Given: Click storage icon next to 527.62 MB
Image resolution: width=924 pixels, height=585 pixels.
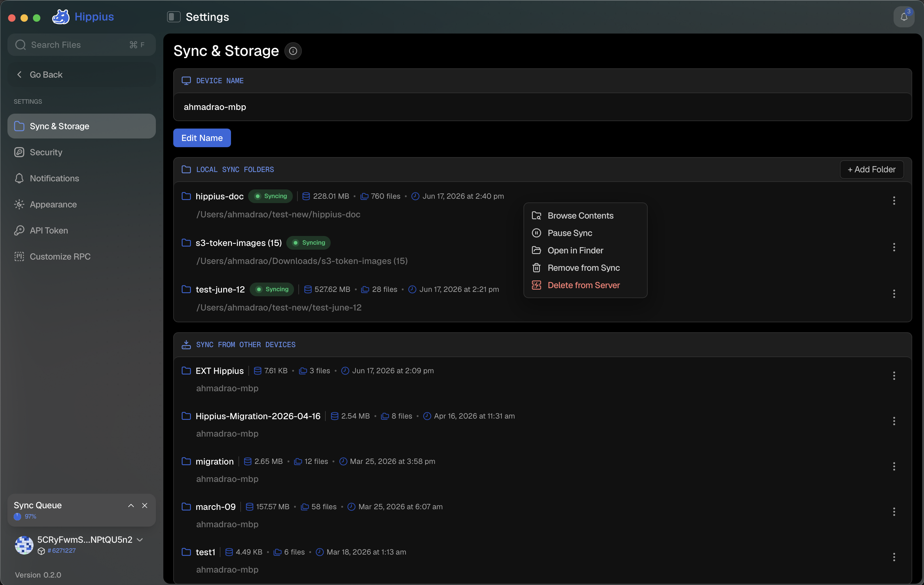Looking at the screenshot, I should coord(308,289).
